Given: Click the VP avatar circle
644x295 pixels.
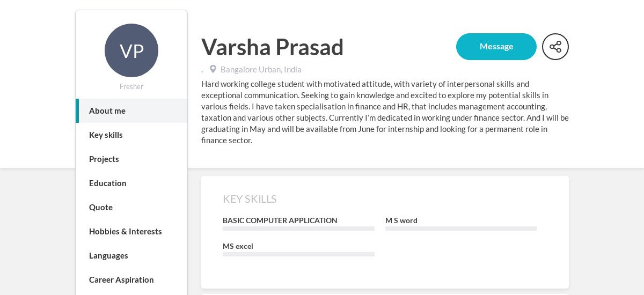Looking at the screenshot, I should (x=131, y=50).
